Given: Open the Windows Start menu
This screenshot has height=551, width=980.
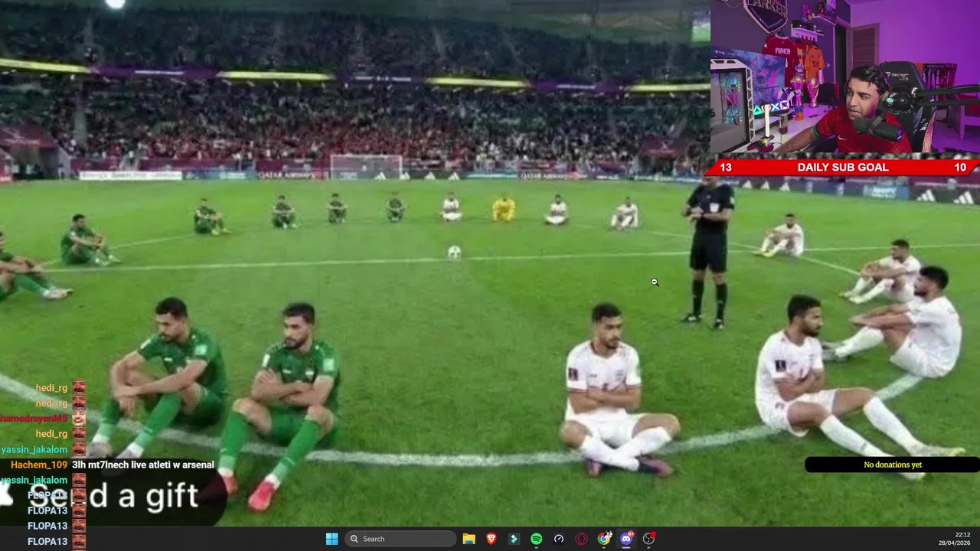Looking at the screenshot, I should (x=332, y=539).
